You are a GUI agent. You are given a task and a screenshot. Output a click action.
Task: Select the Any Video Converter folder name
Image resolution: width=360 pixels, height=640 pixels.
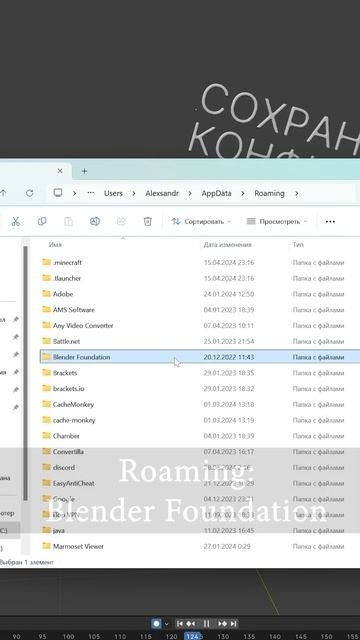click(x=83, y=325)
